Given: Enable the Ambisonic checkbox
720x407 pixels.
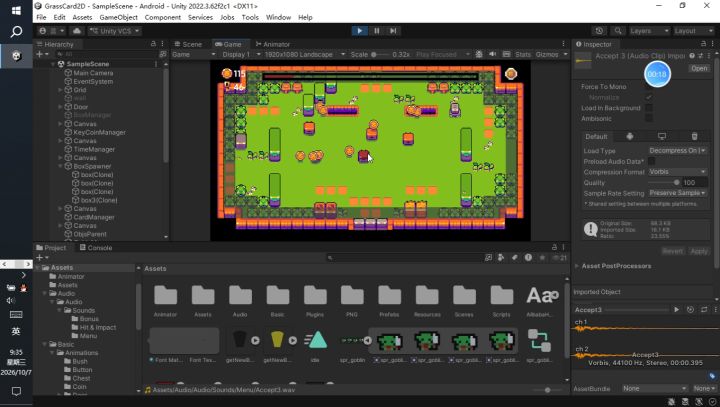Looking at the screenshot, I should (x=648, y=118).
